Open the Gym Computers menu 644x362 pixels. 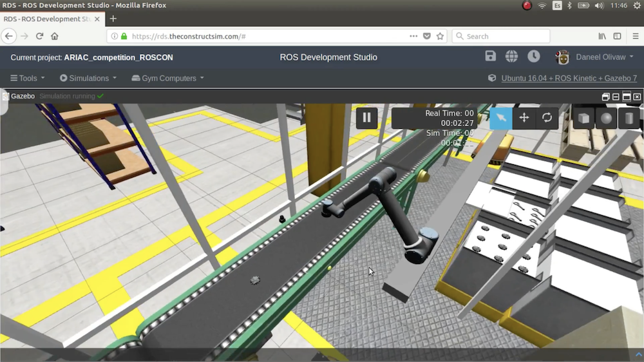tap(167, 78)
